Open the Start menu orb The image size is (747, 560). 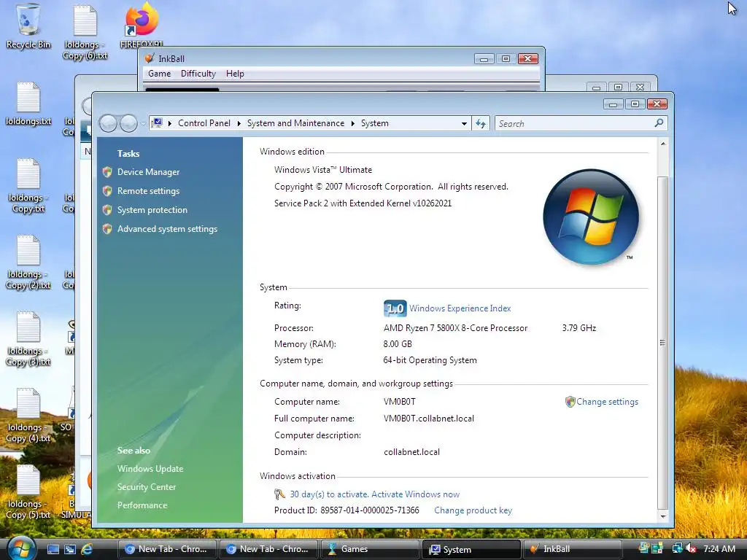tap(20, 548)
